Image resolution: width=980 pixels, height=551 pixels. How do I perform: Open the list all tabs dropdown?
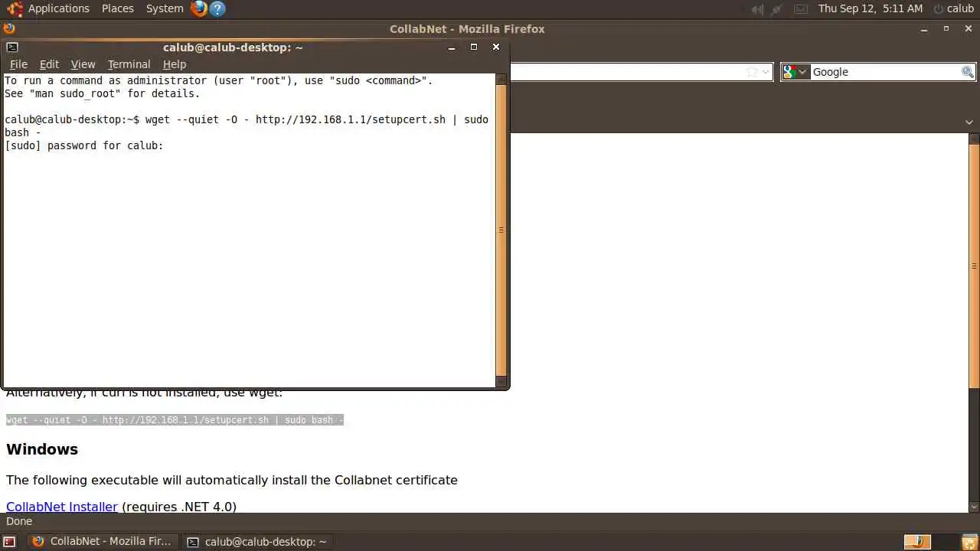click(x=969, y=122)
